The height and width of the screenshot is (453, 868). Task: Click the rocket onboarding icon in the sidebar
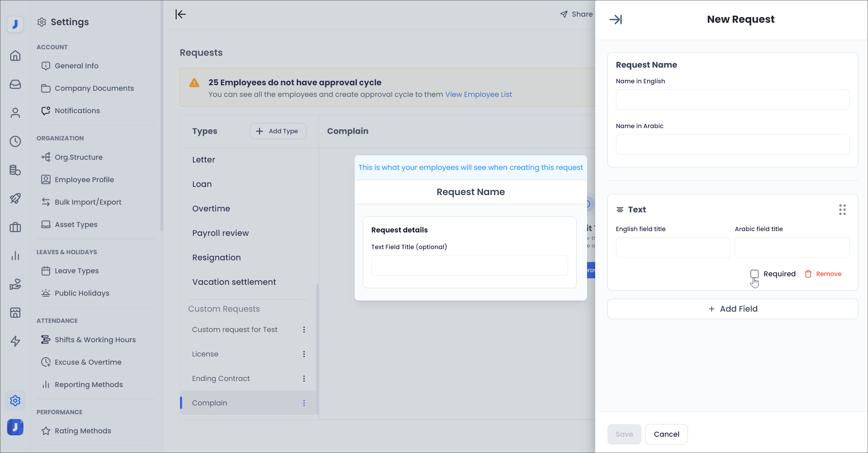[15, 199]
